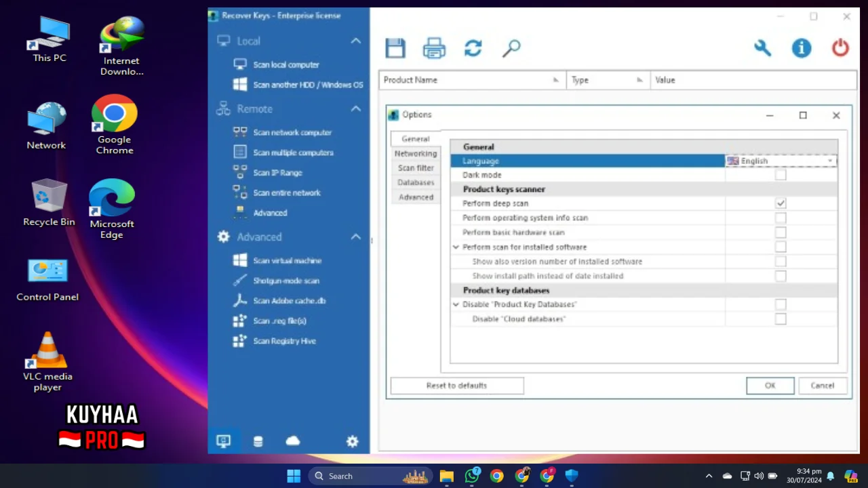Check Disable "Product Key Databases" box
The width and height of the screenshot is (868, 488).
click(x=781, y=304)
